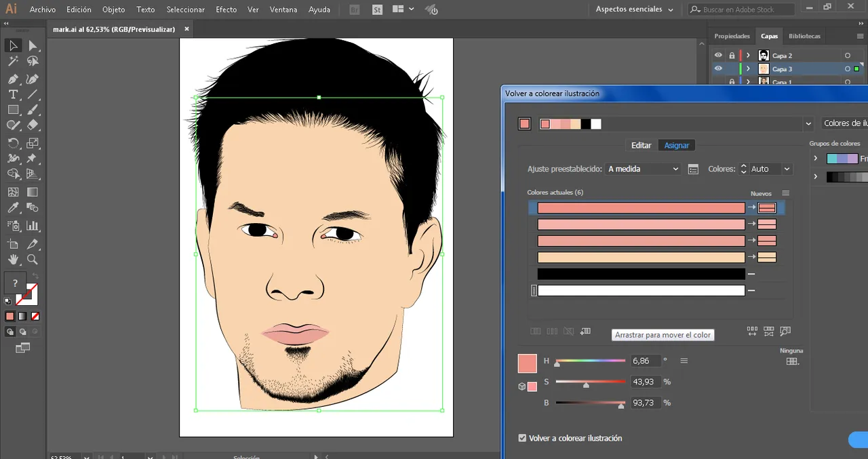This screenshot has width=868, height=459.
Task: Choose the Magic Wand tool
Action: coord(13,62)
